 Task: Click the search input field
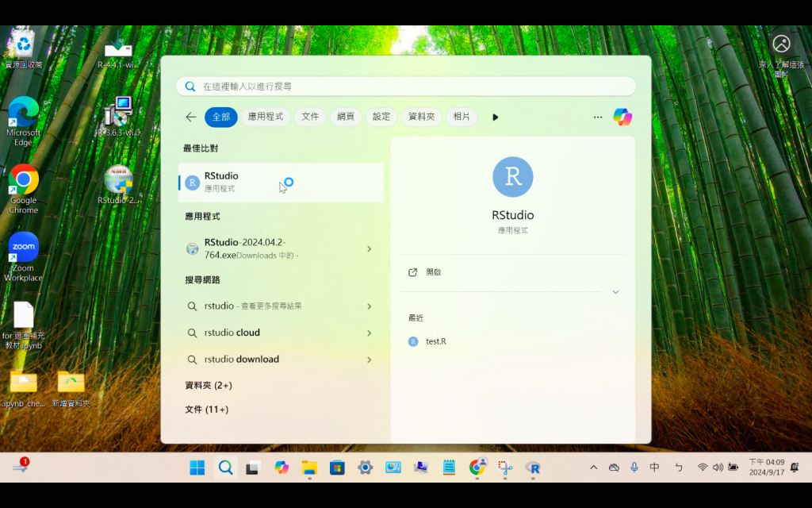[x=406, y=86]
